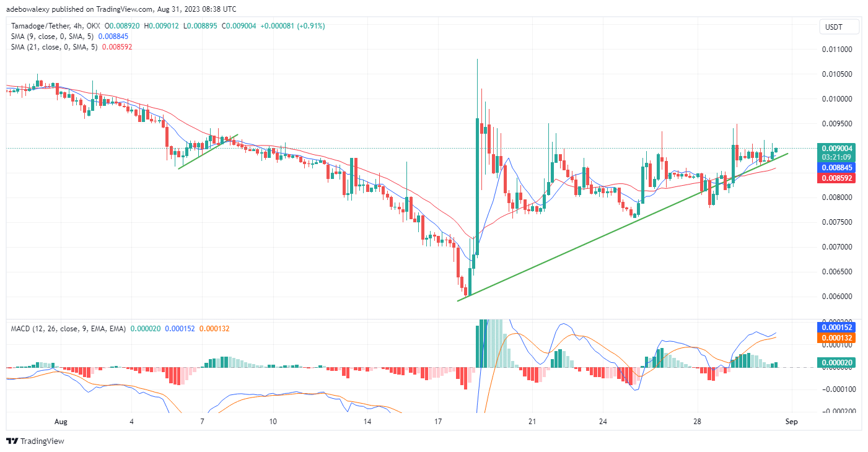Click the 28 date label on time axis

coord(698,422)
